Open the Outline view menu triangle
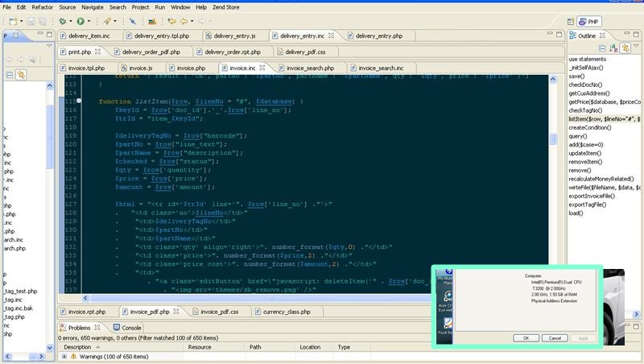This screenshot has width=644, height=364. click(x=636, y=46)
